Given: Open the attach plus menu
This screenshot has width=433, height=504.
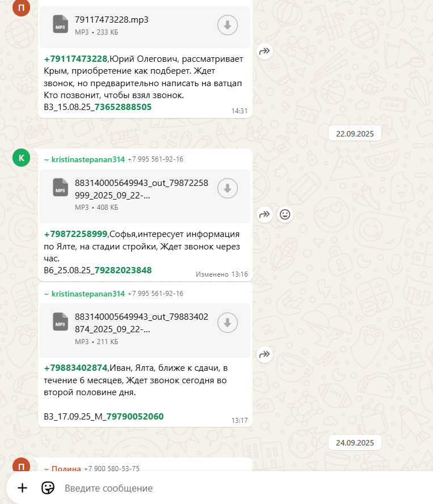Looking at the screenshot, I should 23,488.
